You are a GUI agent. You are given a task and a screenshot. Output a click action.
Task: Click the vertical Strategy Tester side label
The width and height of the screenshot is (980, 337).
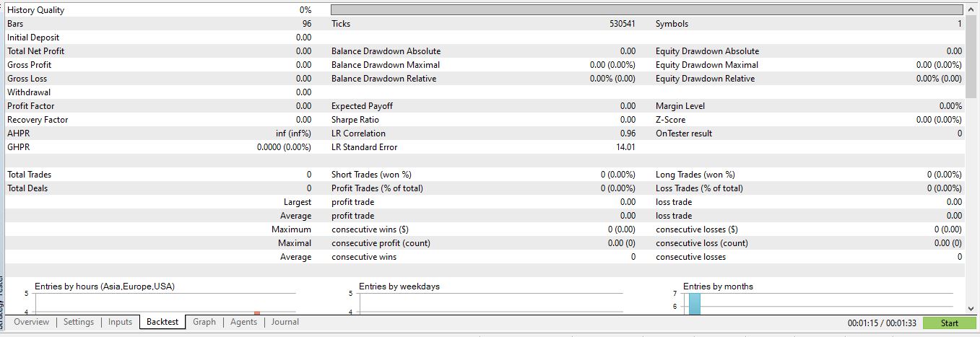point(2,303)
